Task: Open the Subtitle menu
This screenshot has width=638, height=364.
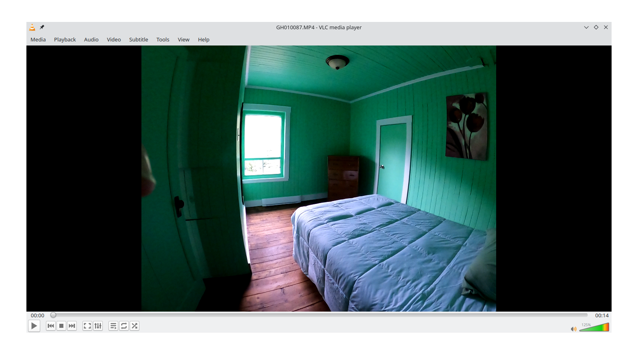Action: tap(139, 39)
